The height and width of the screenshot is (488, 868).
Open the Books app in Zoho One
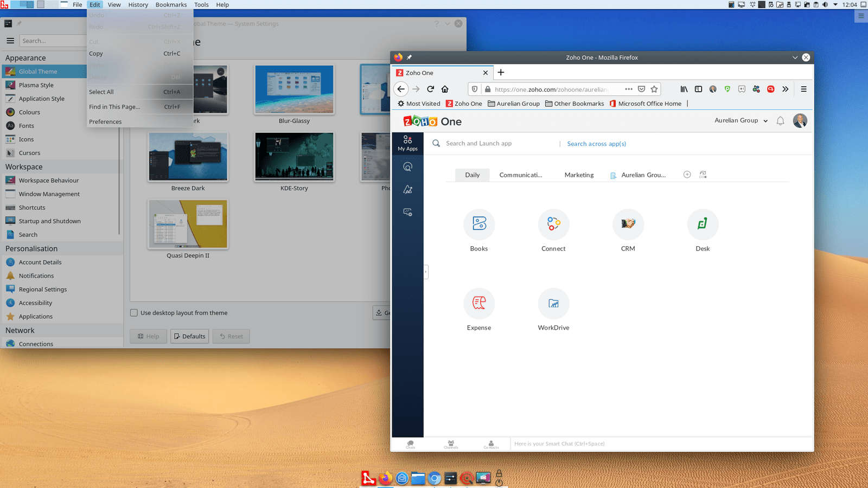479,224
